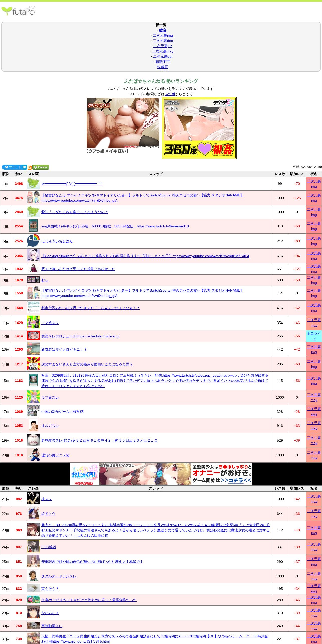
Task: Open the 野球雑談スレ thread link
Action: click(x=100, y=440)
